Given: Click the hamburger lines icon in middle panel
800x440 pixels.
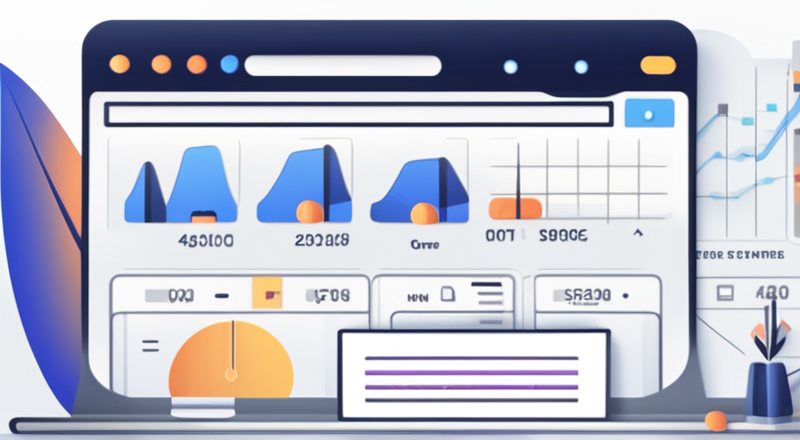Looking at the screenshot, I should click(486, 294).
